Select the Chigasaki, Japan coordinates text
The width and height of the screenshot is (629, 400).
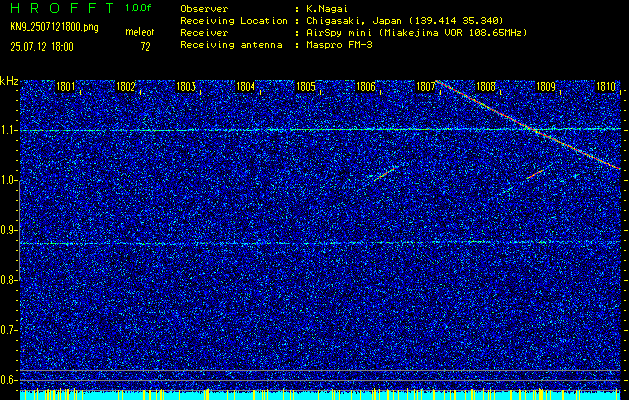405,20
